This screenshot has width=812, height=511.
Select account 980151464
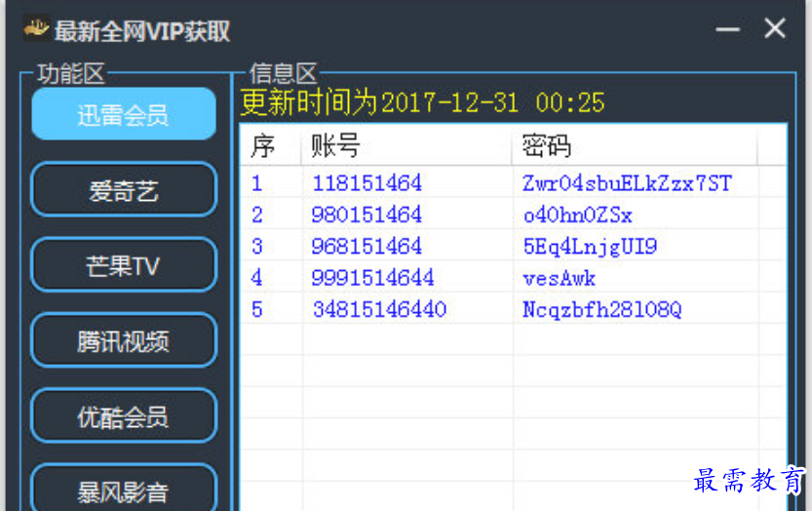[367, 215]
